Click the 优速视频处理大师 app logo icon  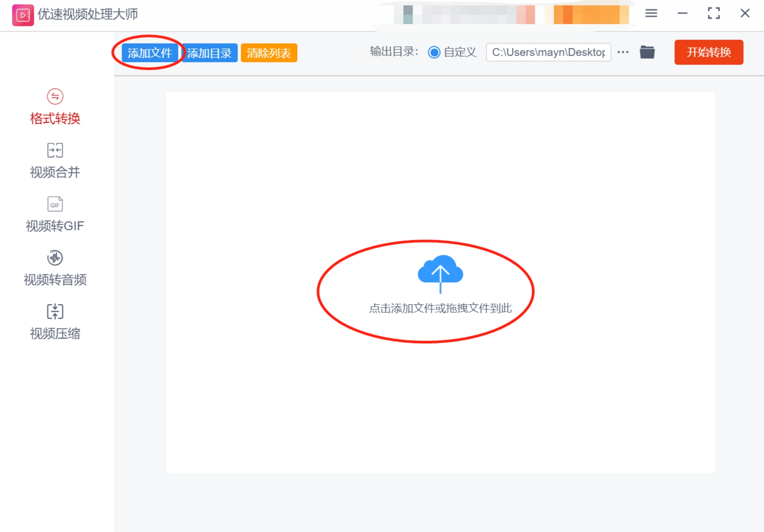coord(23,15)
